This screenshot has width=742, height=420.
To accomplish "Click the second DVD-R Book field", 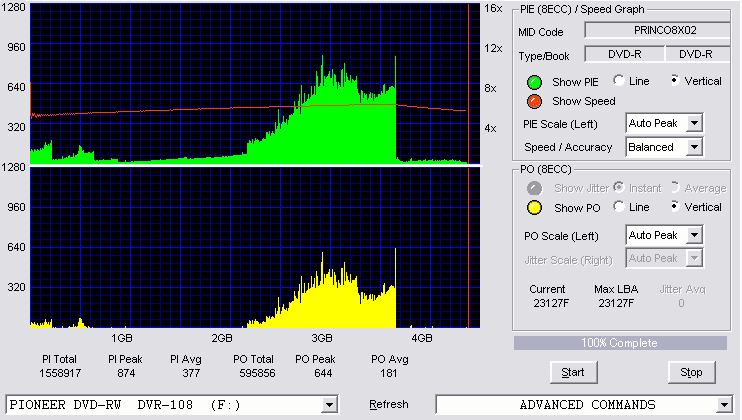I will coord(698,54).
